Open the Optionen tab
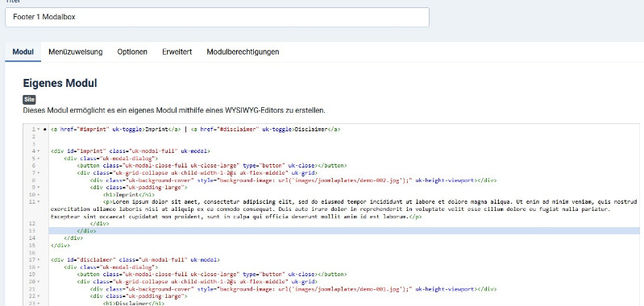Image resolution: width=644 pixels, height=306 pixels. [132, 52]
